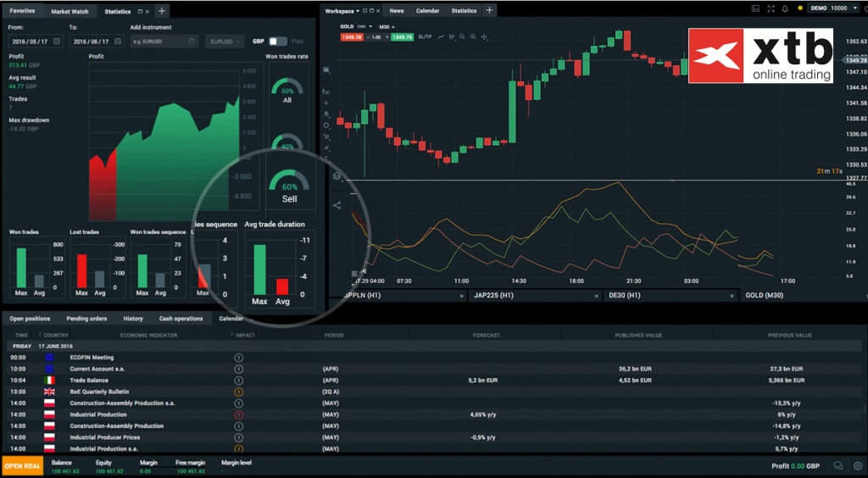Open the Statistics tab next to Calendar
The image size is (868, 478).
coord(464,10)
